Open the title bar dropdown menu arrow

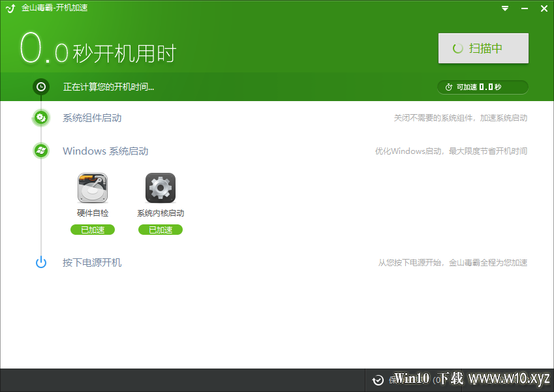pos(505,8)
